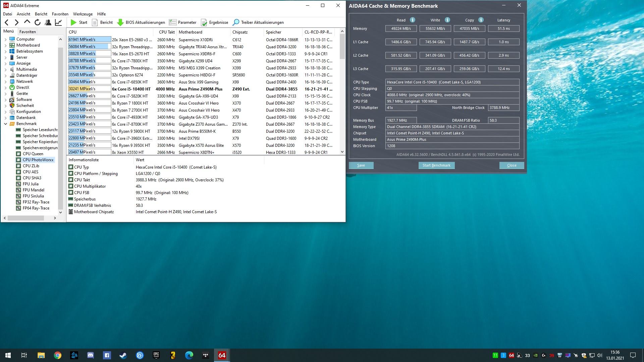Click the refresh icon in AIDA64 toolbar
Viewport: 644px width, 362px height.
click(x=38, y=22)
